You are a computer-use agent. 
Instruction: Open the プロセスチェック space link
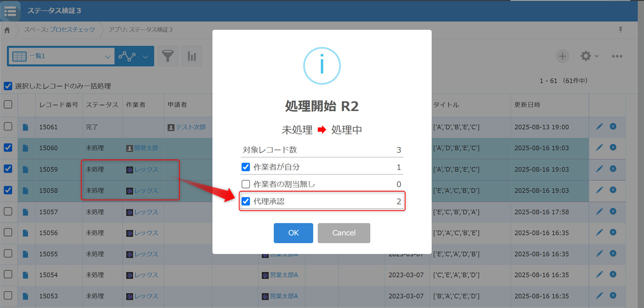click(x=72, y=30)
